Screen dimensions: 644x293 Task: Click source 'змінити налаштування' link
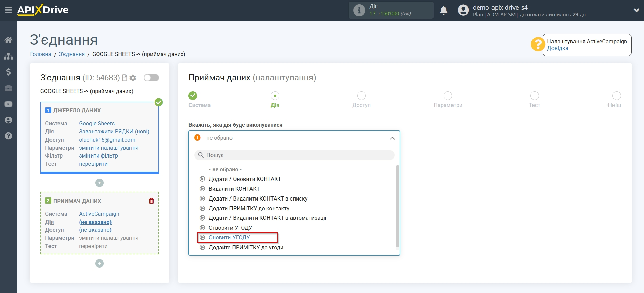tap(108, 148)
